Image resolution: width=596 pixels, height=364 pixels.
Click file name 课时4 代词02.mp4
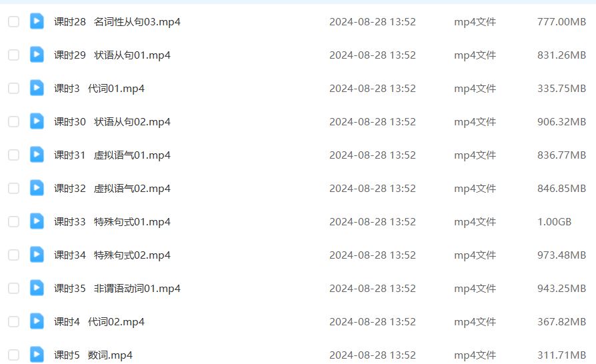[99, 322]
